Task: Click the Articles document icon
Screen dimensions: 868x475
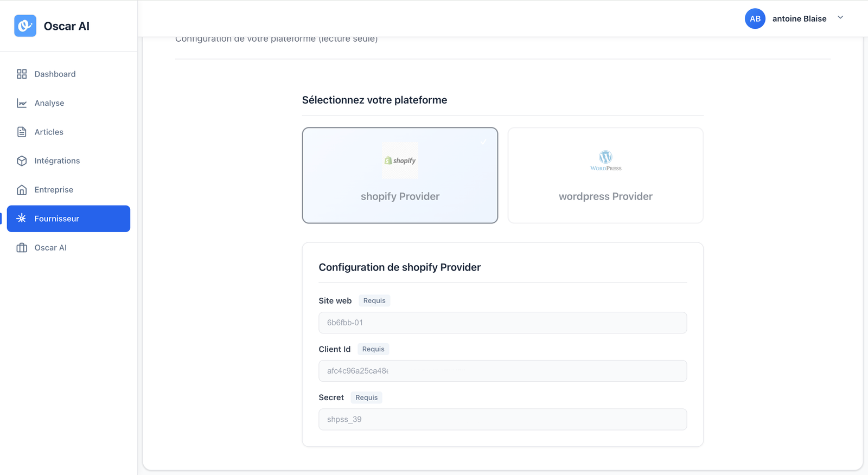Action: [x=22, y=132]
